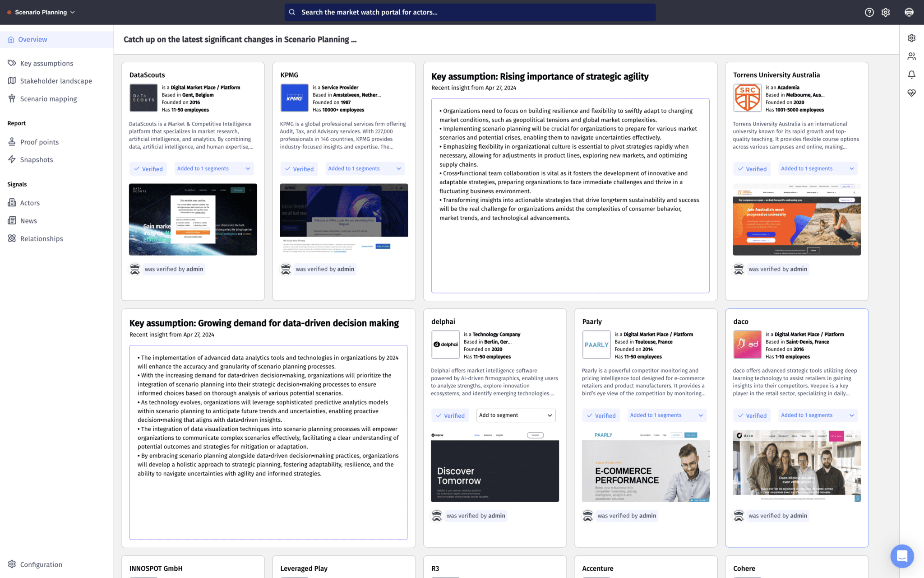Click the right rail settings gear

coord(911,38)
